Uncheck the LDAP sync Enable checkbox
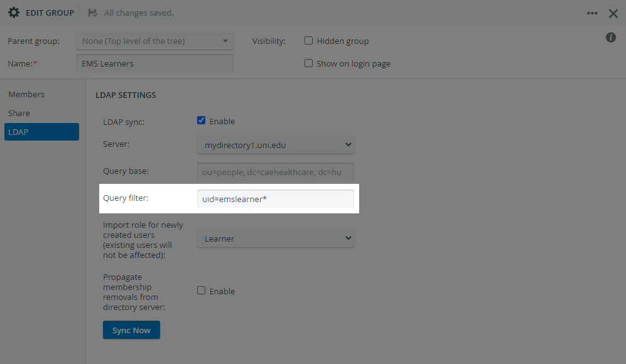 [x=201, y=120]
